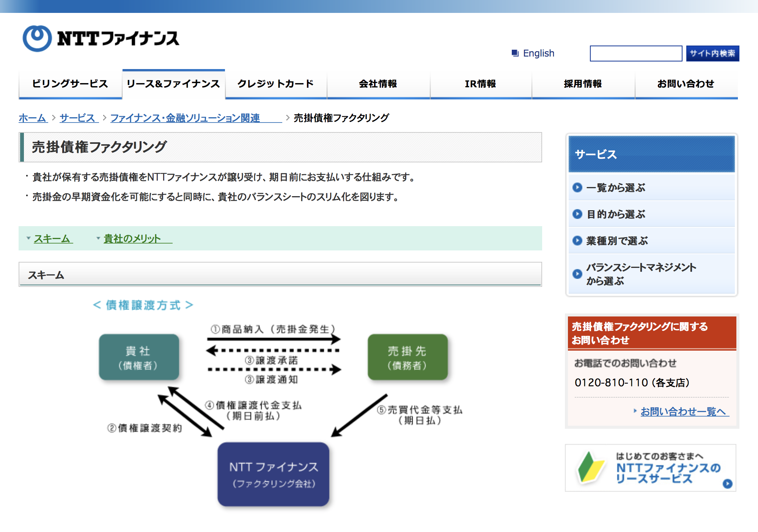Open the IR情報 tab
Viewport: 758px width, 532px height.
[481, 84]
